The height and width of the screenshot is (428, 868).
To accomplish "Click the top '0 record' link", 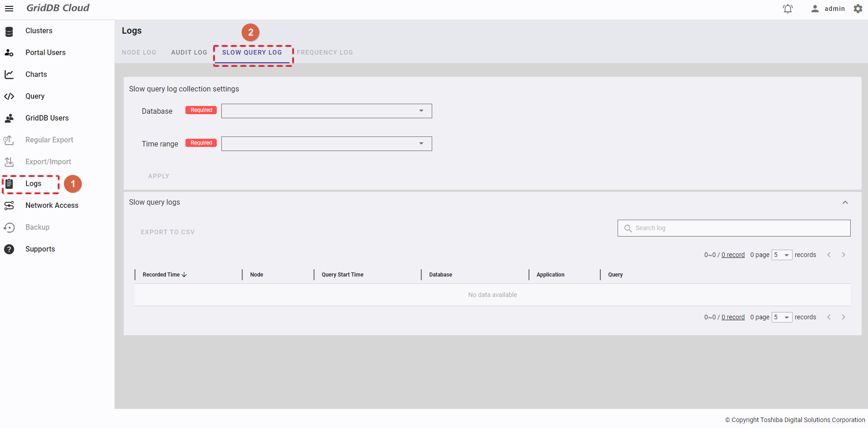I will tap(733, 255).
